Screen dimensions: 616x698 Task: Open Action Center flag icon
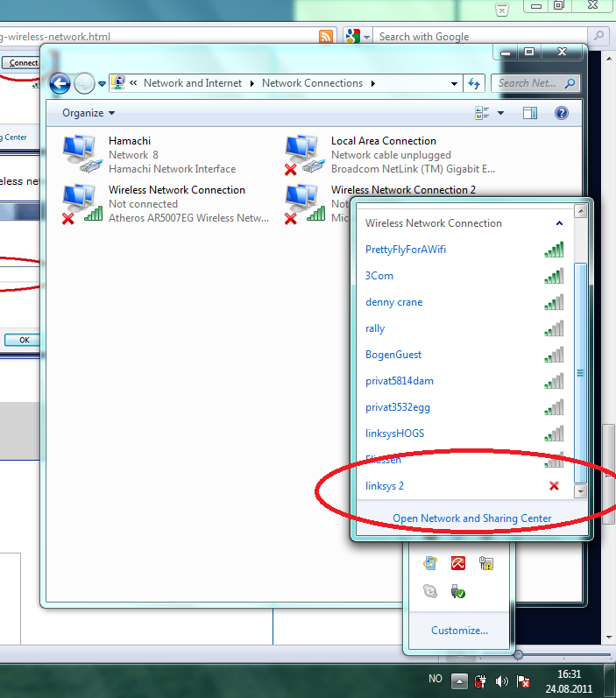[523, 681]
